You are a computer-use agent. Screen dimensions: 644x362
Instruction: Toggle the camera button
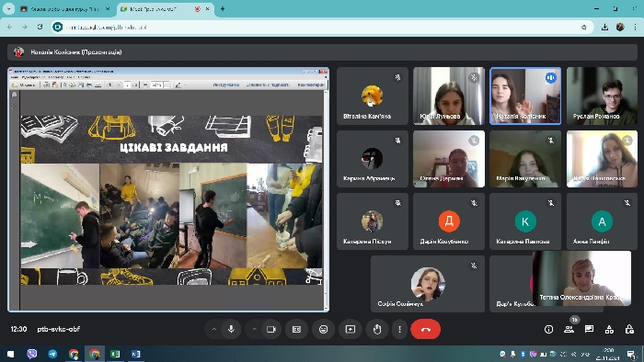point(271,329)
